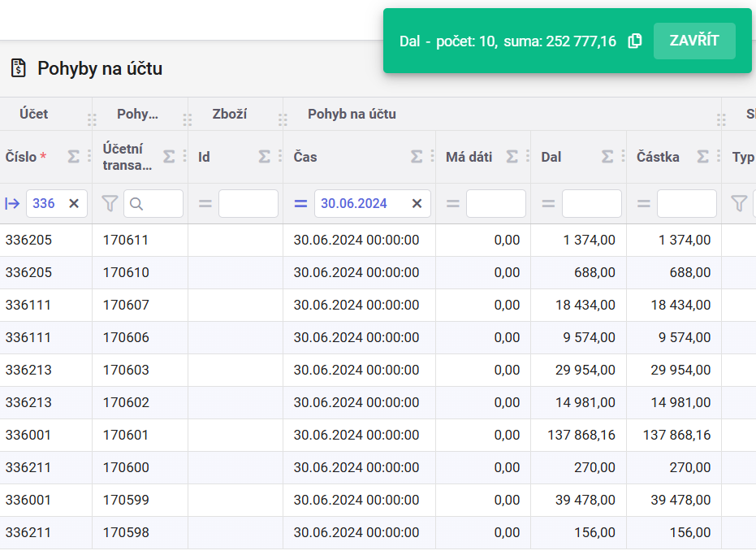Screen dimensions: 756x555
Task: Clear the 336 filter in Číslo
Action: (74, 204)
